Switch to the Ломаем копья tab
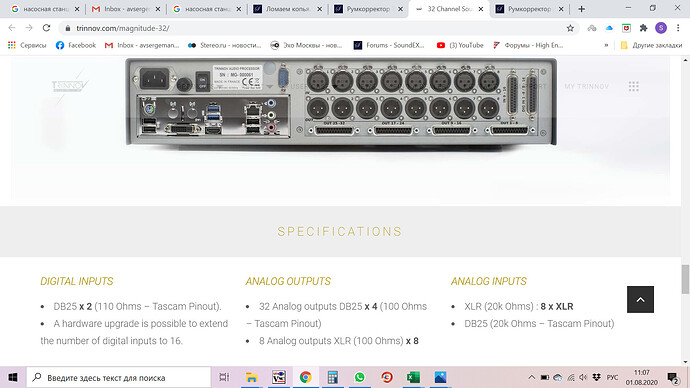This screenshot has height=388, width=690. 288,9
